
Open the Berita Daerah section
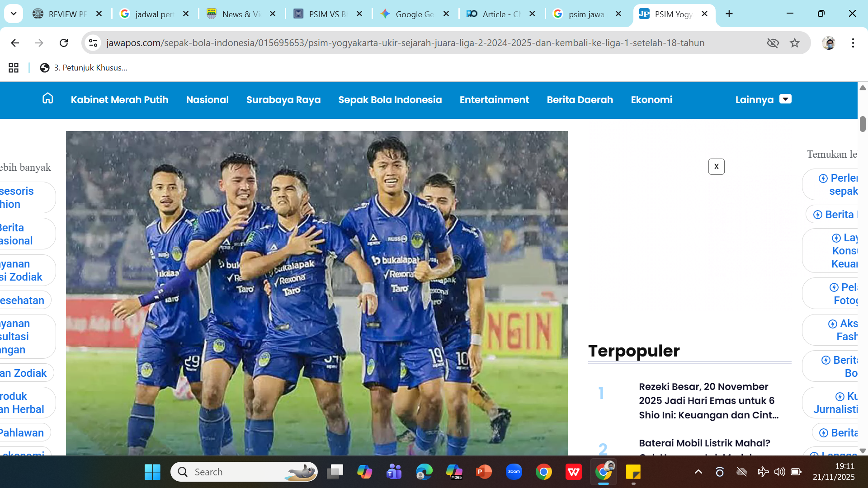pos(580,99)
